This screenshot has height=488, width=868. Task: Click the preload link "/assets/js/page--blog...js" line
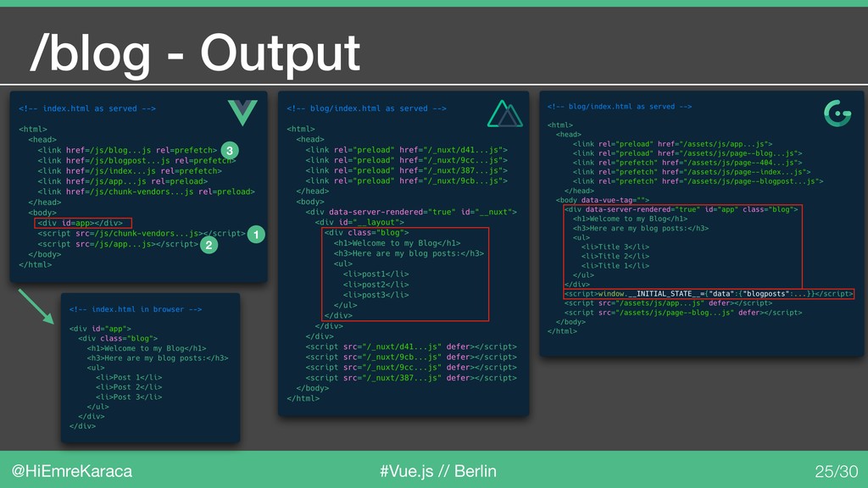pyautogui.click(x=687, y=153)
